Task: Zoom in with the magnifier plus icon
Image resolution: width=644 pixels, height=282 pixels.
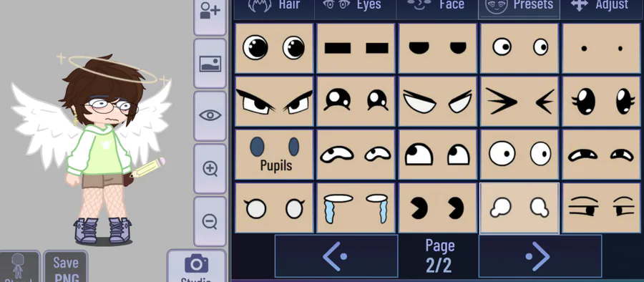Action: coord(210,168)
